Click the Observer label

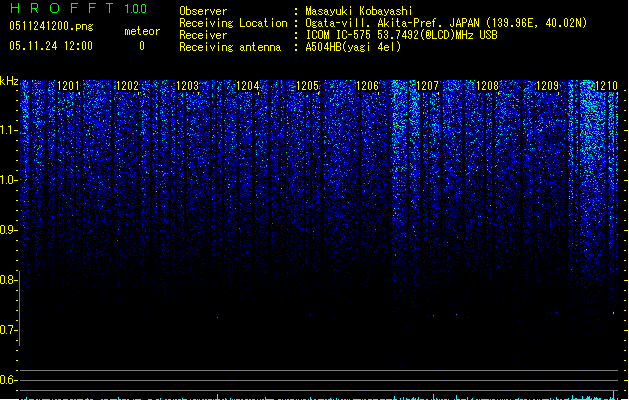point(203,11)
